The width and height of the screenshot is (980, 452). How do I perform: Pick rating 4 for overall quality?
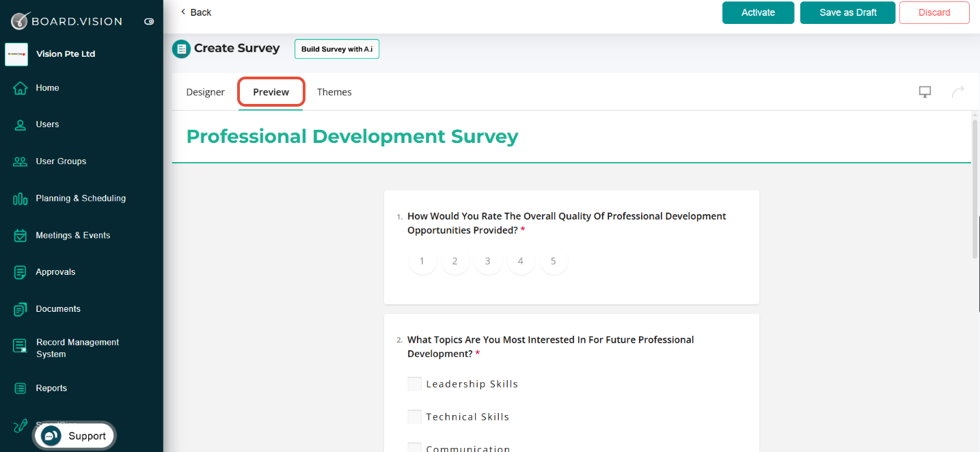point(521,261)
